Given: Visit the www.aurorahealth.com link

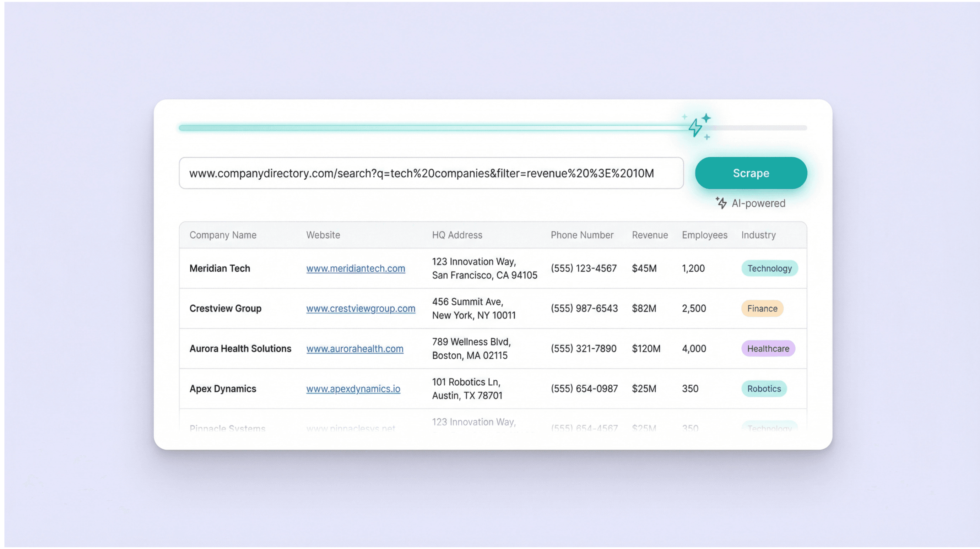Looking at the screenshot, I should [354, 348].
